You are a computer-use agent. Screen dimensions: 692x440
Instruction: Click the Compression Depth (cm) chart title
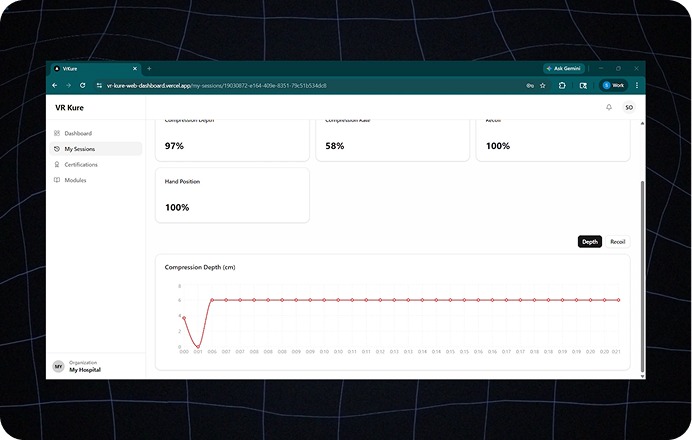pyautogui.click(x=200, y=267)
